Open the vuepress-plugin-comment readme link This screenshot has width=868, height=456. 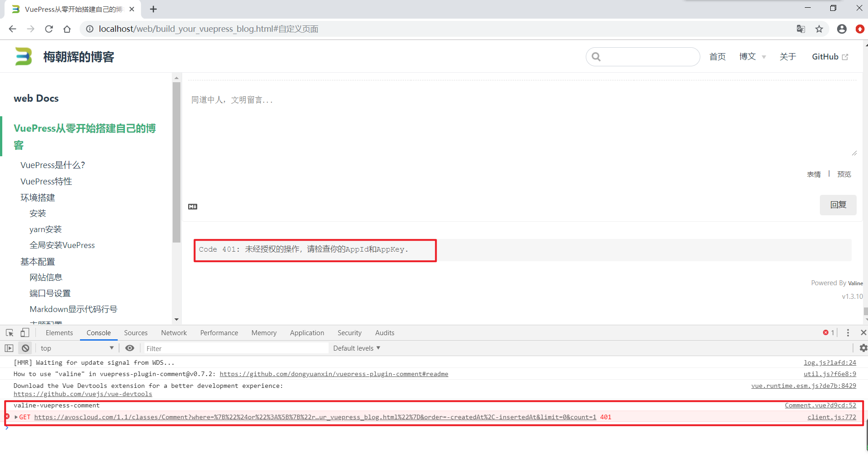334,374
